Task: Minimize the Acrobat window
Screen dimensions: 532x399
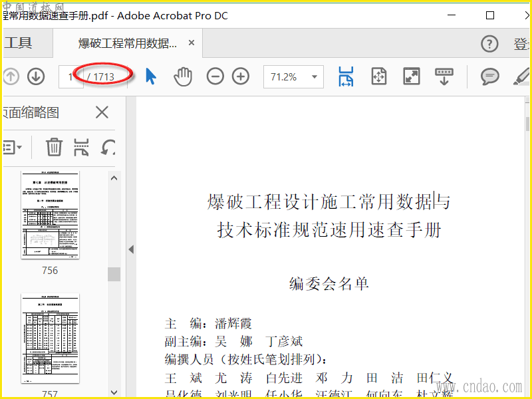Action: coord(452,15)
